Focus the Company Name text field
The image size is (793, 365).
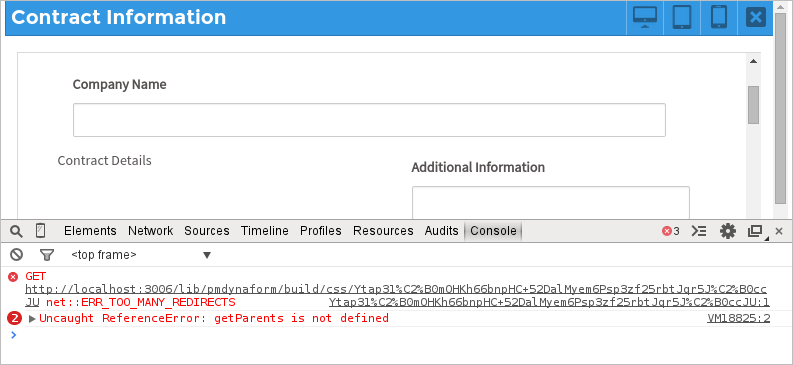[x=369, y=120]
